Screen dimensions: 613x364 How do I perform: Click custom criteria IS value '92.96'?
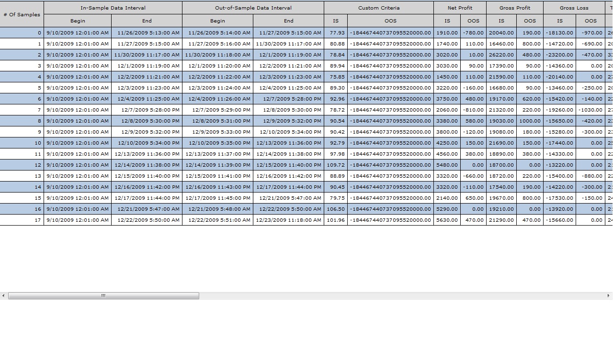click(336, 99)
